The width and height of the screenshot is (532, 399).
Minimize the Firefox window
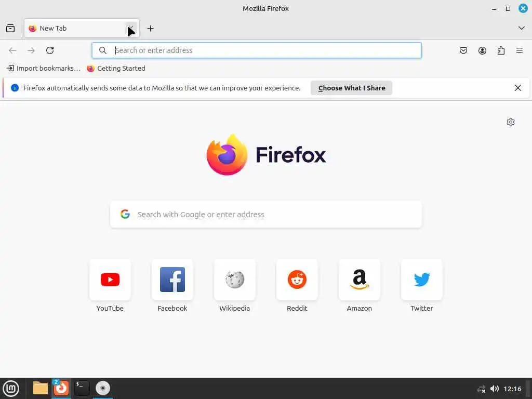(494, 9)
